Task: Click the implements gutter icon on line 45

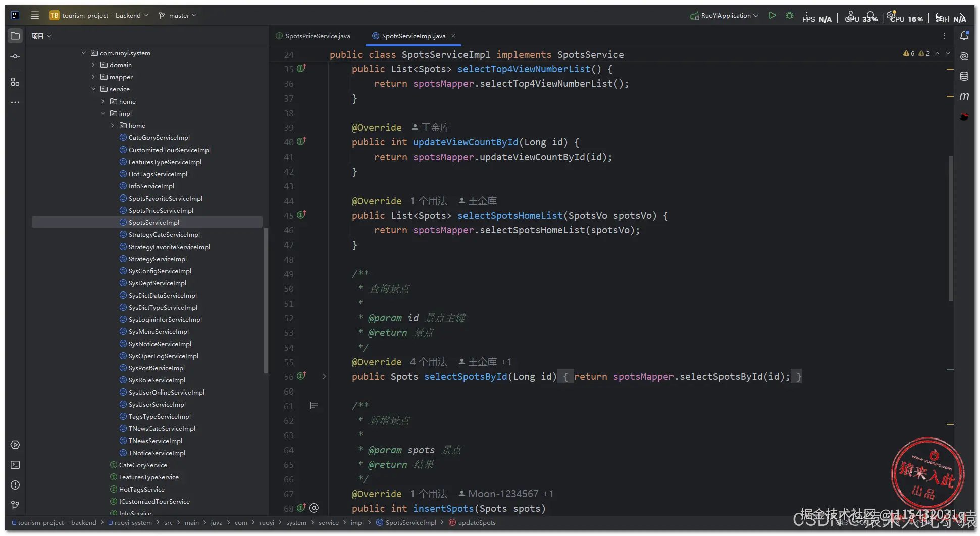Action: click(301, 215)
